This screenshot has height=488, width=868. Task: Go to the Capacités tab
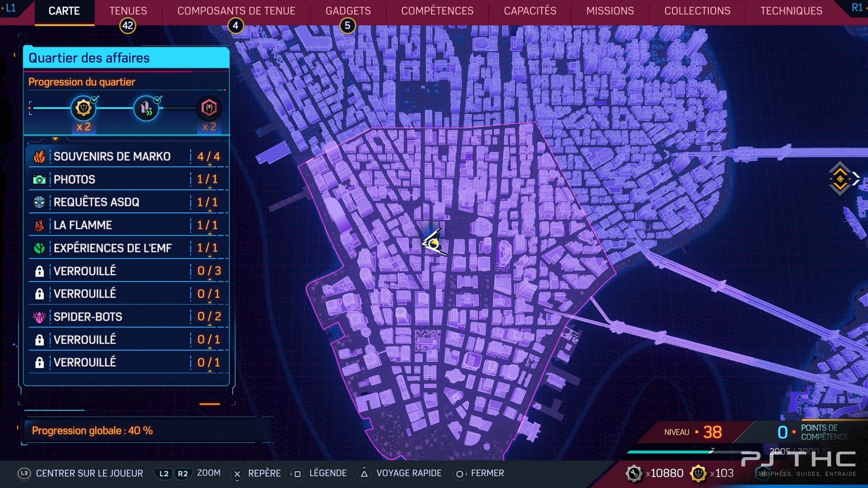(x=530, y=11)
